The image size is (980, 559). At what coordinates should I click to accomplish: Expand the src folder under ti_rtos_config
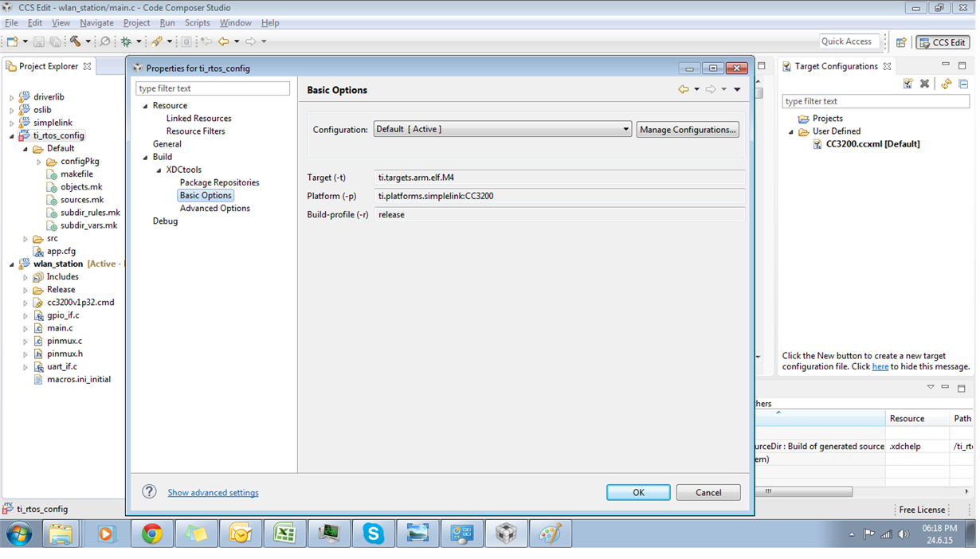tap(25, 237)
